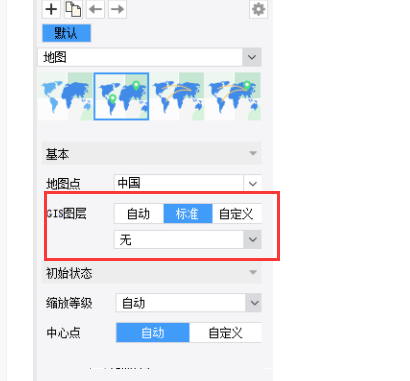Image resolution: width=410 pixels, height=381 pixels.
Task: Click the 中心点 label
Action: 63,333
